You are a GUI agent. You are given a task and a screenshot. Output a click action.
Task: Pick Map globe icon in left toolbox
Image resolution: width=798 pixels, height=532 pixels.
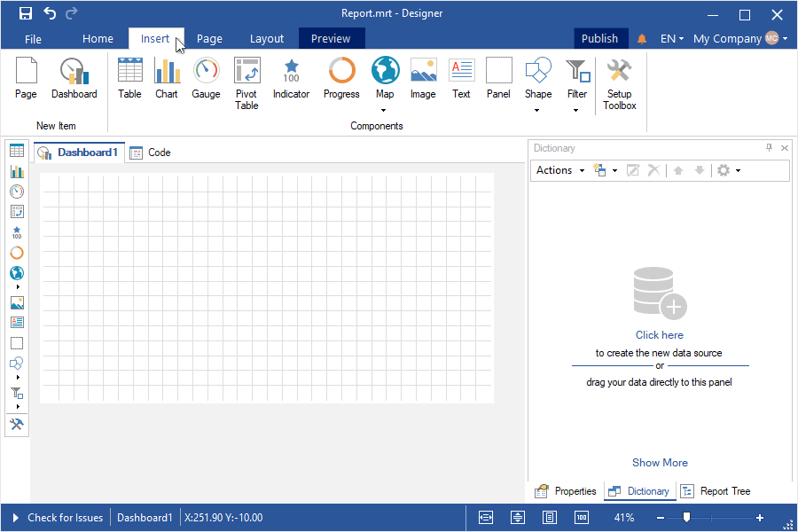click(17, 273)
